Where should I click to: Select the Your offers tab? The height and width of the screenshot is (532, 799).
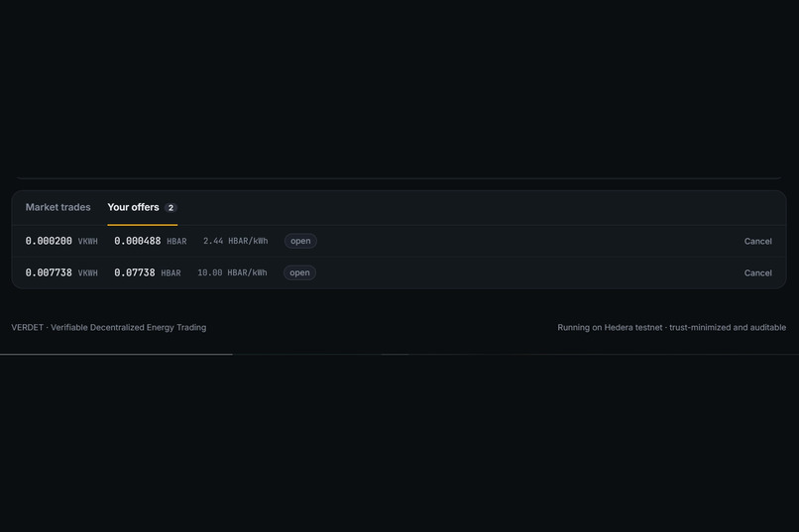click(142, 207)
